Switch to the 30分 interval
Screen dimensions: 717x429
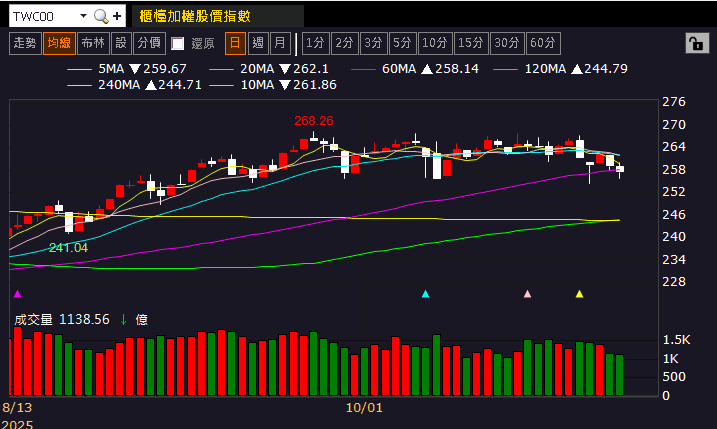click(507, 43)
